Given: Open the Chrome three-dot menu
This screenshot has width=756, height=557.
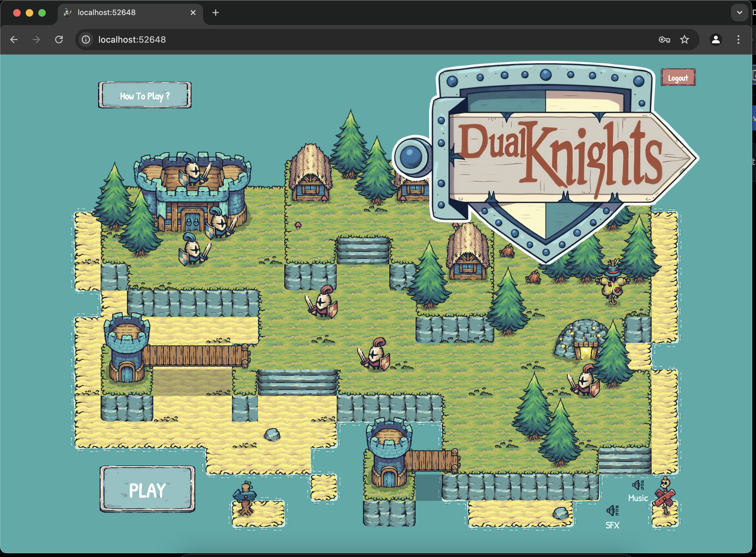Looking at the screenshot, I should coord(738,40).
